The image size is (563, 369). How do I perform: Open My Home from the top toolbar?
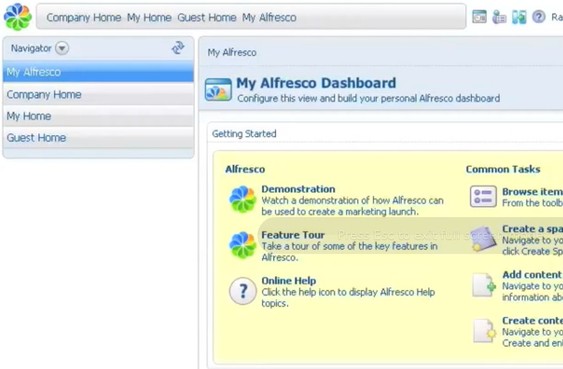pyautogui.click(x=149, y=17)
